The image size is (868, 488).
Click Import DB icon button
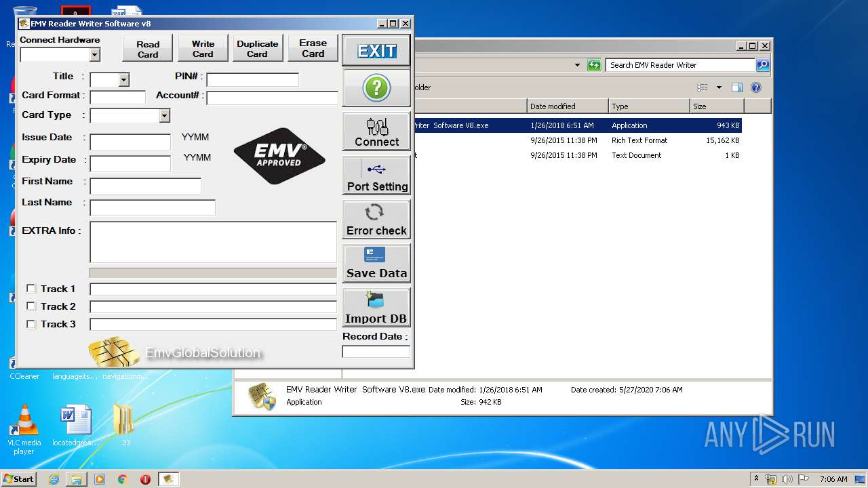pos(376,308)
